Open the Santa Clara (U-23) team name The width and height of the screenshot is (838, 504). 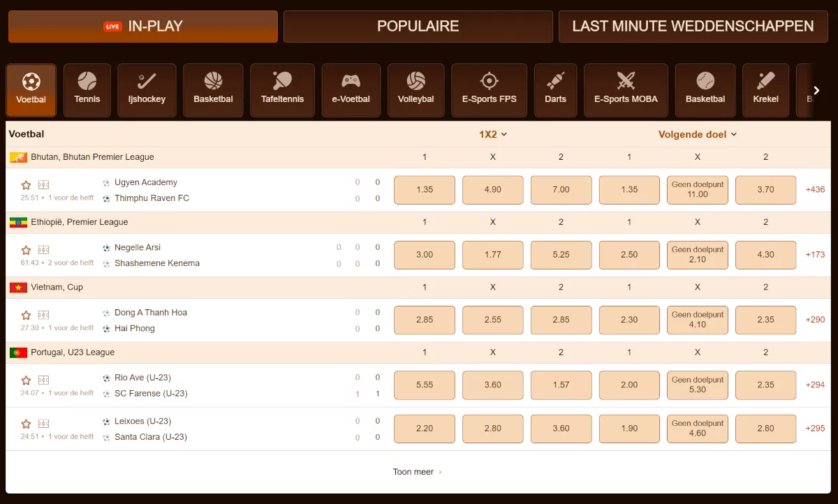[x=151, y=437]
